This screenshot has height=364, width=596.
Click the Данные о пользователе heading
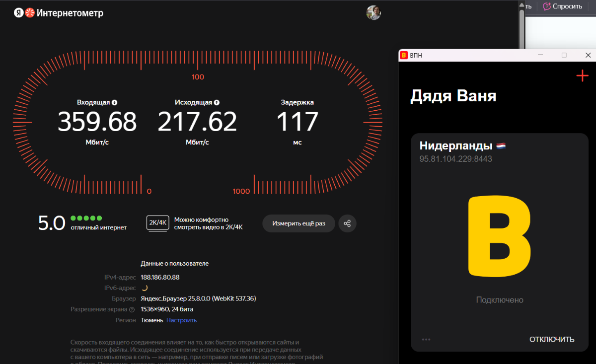point(175,264)
